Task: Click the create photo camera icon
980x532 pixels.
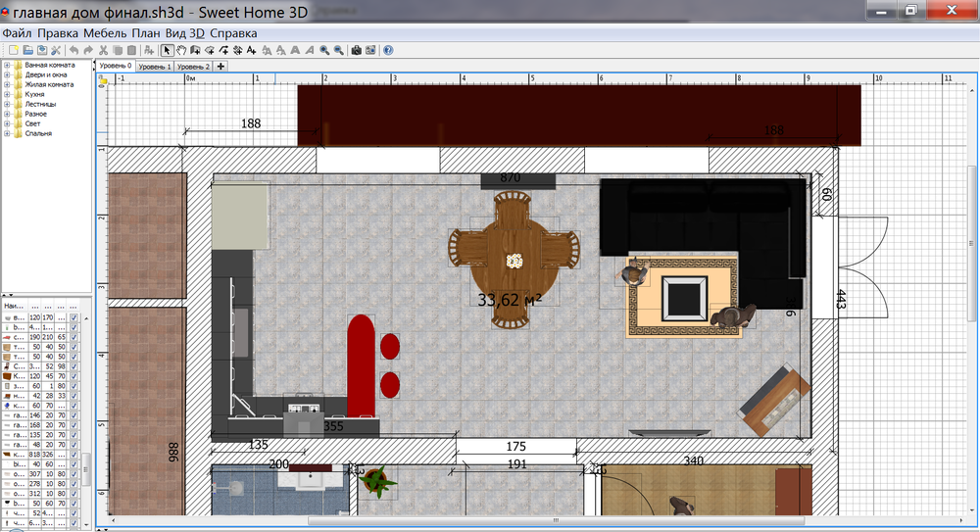Action: pos(357,50)
